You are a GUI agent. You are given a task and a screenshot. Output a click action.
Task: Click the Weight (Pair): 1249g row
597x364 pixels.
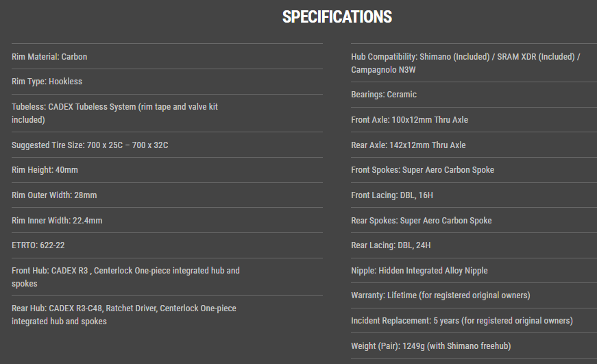coord(430,346)
